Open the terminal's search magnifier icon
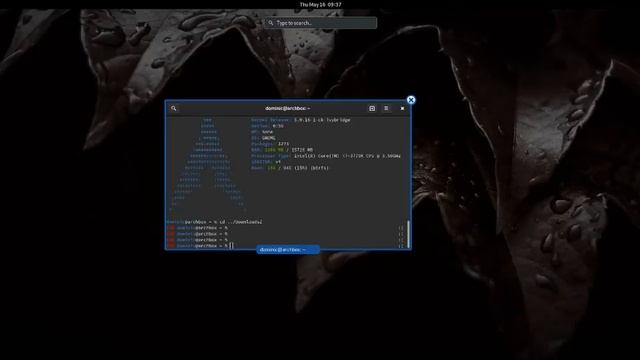 click(x=174, y=109)
